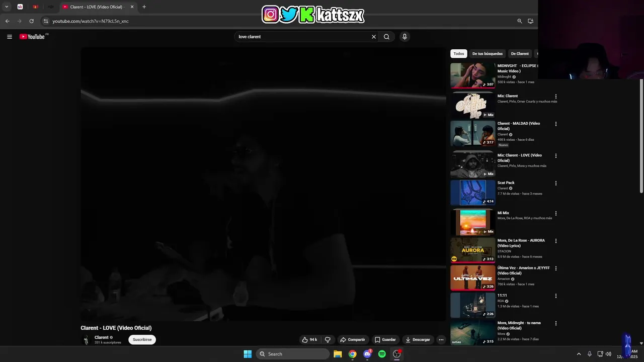Open options menu for 'Scat Pack'
This screenshot has height=362, width=644.
pos(556,184)
